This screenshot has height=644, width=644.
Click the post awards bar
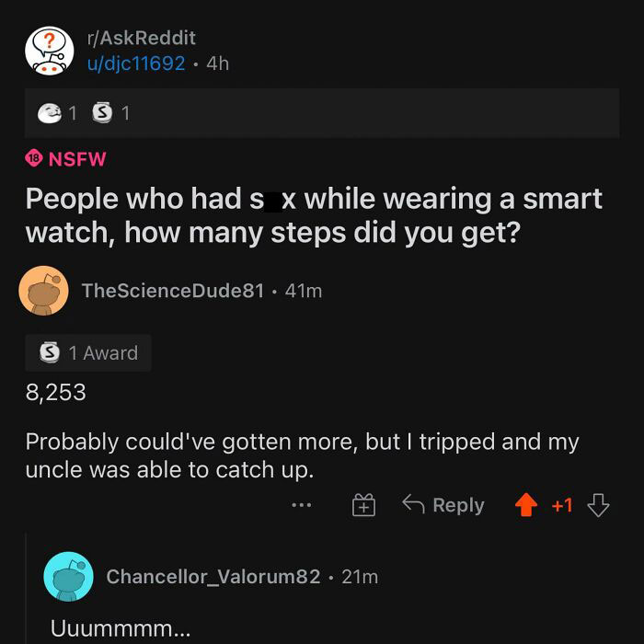(x=322, y=113)
